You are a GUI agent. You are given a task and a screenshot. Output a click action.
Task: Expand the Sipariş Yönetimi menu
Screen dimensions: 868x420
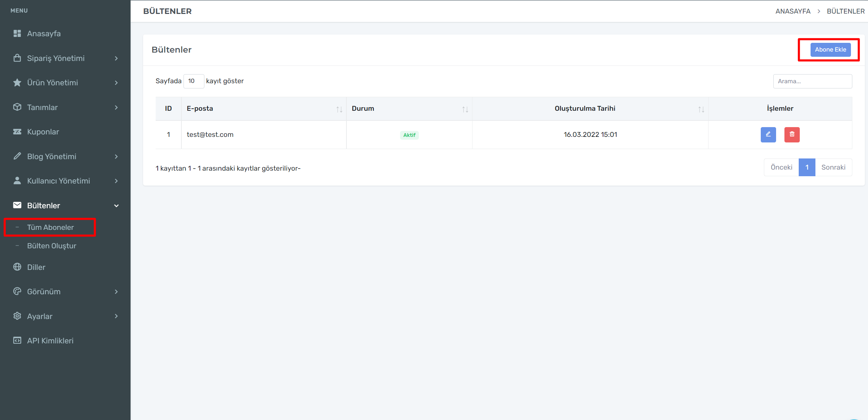[56, 58]
